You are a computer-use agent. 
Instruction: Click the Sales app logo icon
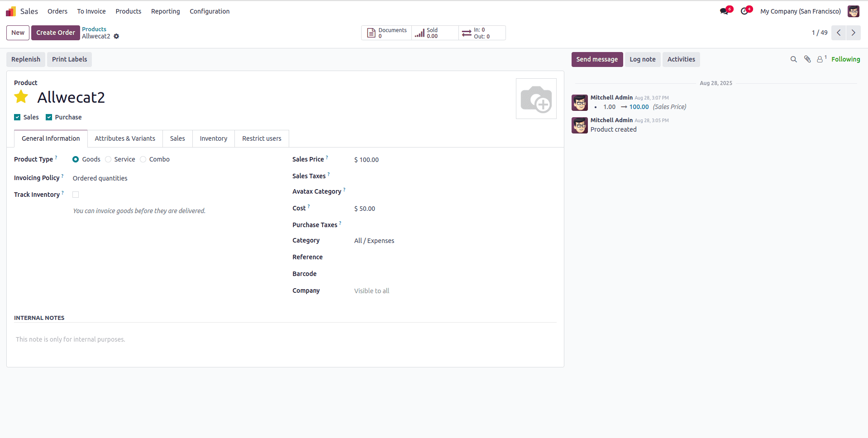tap(11, 11)
